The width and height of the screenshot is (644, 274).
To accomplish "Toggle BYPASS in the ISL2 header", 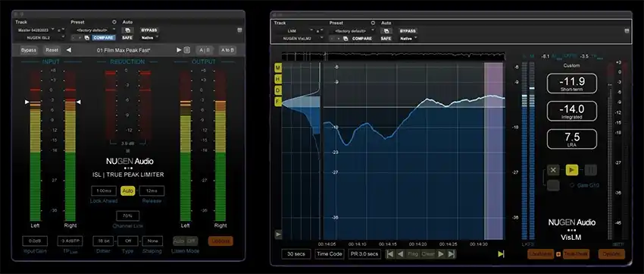I will point(149,30).
